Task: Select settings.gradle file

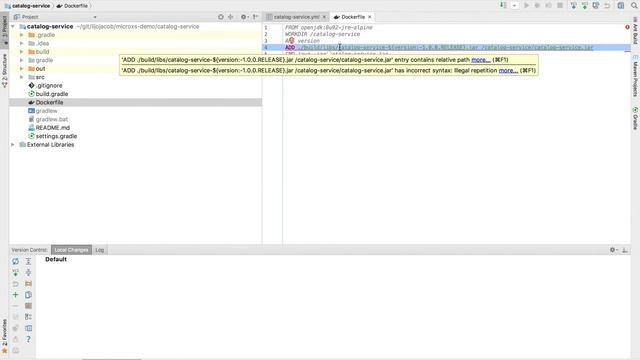Action: (56, 136)
